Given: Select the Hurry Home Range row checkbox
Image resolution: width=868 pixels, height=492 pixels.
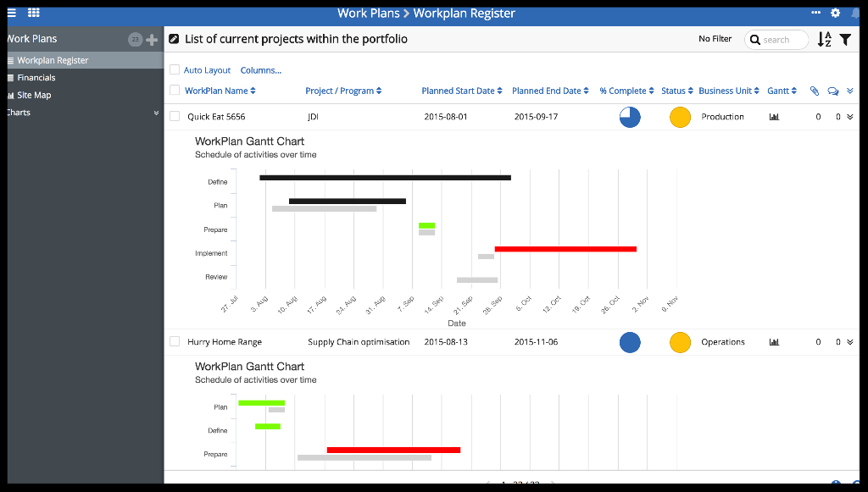Looking at the screenshot, I should [175, 341].
